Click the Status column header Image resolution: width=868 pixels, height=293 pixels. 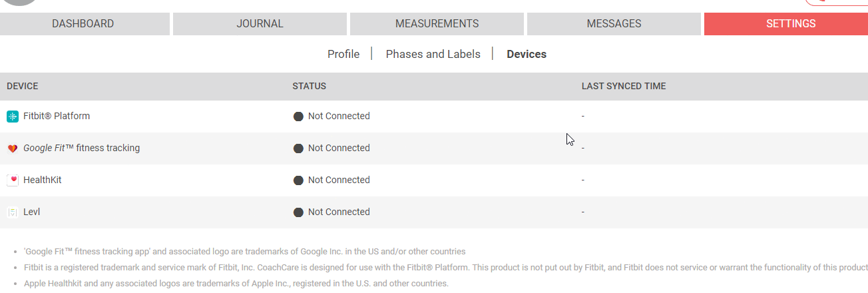[x=309, y=87]
